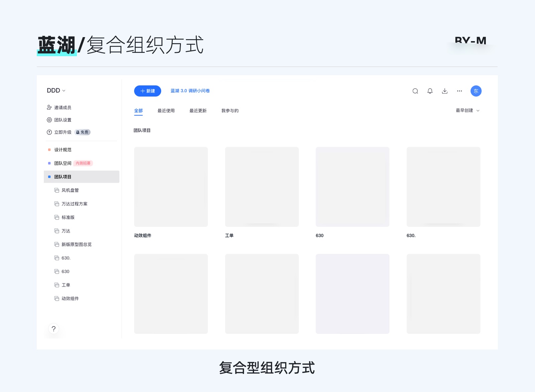Screen dimensions: 535x392
Task: Open the 630 project in sidebar
Action: pyautogui.click(x=66, y=272)
